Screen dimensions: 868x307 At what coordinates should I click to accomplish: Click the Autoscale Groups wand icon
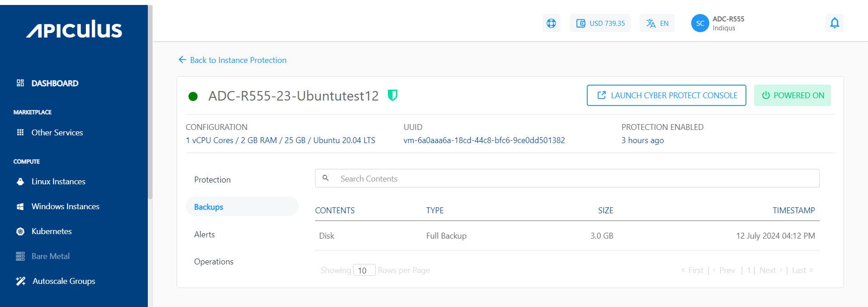(21, 281)
